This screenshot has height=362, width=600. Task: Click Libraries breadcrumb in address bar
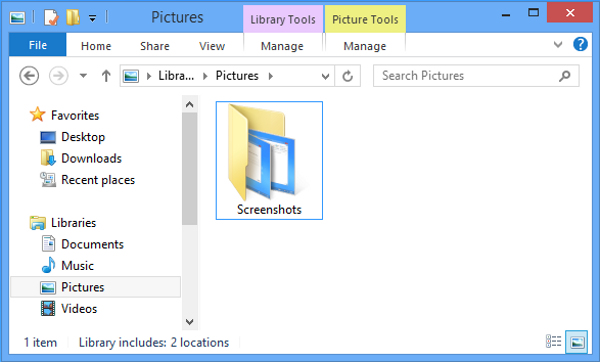click(176, 76)
